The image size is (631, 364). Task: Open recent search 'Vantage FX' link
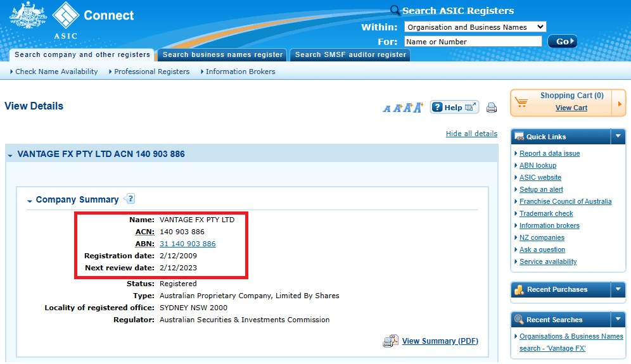click(571, 342)
